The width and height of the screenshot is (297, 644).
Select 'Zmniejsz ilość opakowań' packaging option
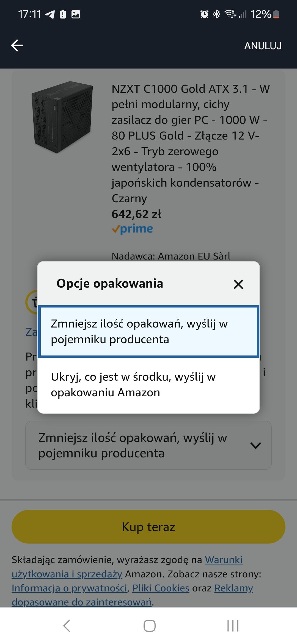(x=148, y=331)
